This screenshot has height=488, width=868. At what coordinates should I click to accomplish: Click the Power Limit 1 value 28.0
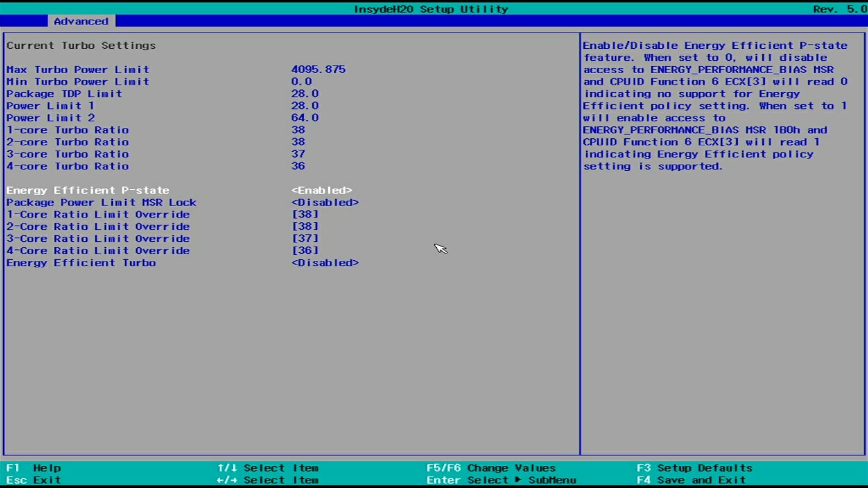(x=305, y=106)
